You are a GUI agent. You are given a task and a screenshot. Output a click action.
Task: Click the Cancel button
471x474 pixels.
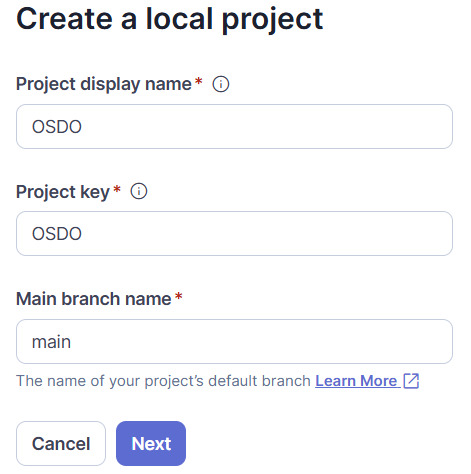click(61, 443)
